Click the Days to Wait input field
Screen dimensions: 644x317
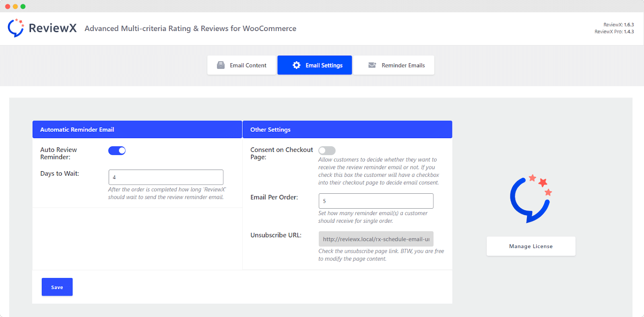click(x=166, y=177)
